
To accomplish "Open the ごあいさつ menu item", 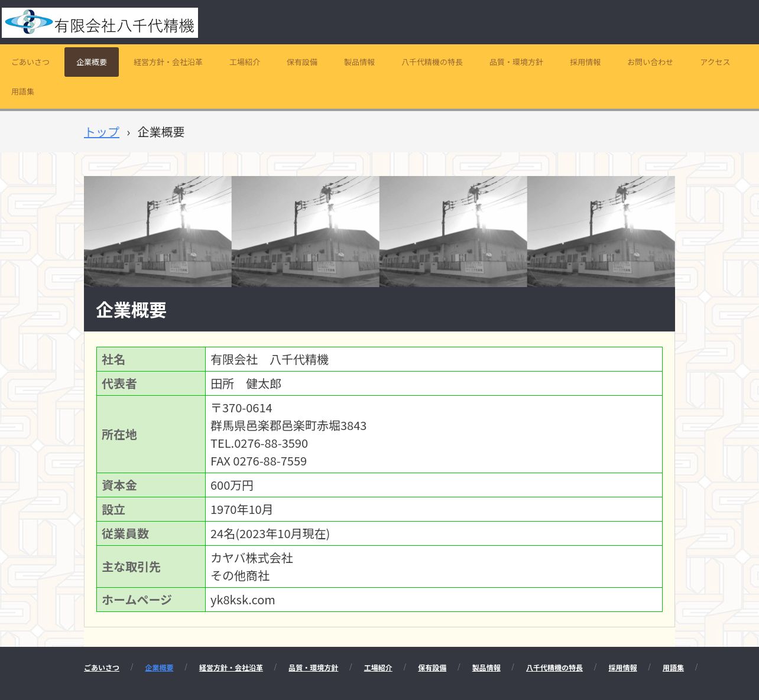I will 31,62.
